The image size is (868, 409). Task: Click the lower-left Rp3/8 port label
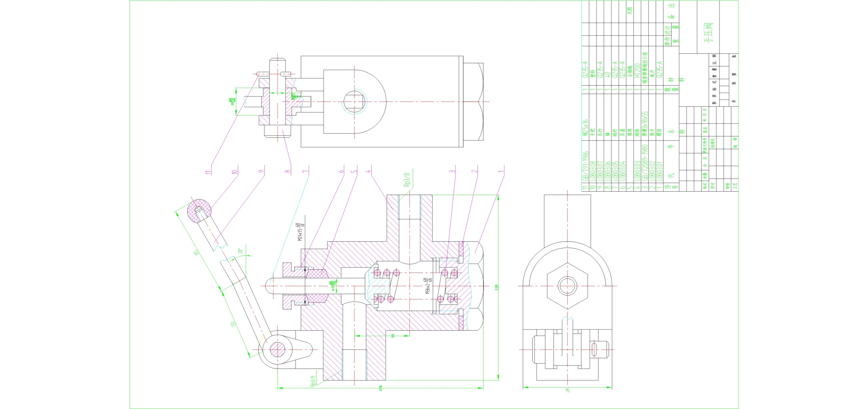pyautogui.click(x=313, y=381)
